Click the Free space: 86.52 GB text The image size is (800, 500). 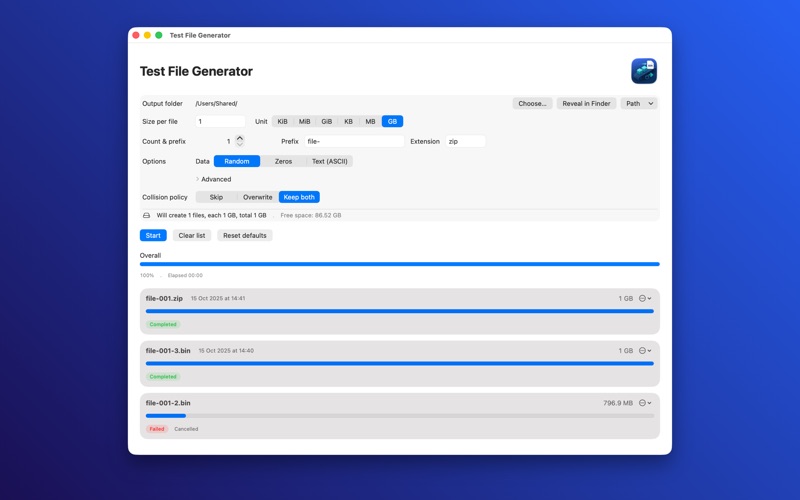(x=311, y=215)
